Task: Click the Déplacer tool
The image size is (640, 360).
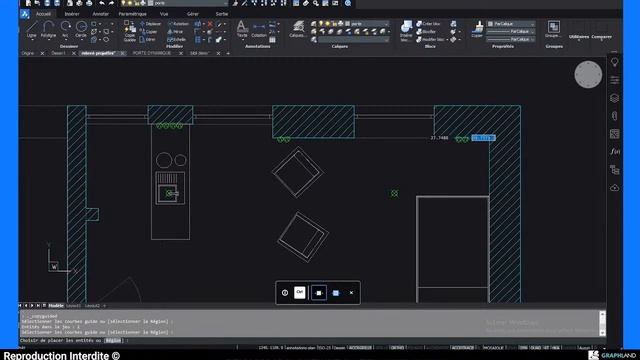Action: point(151,24)
